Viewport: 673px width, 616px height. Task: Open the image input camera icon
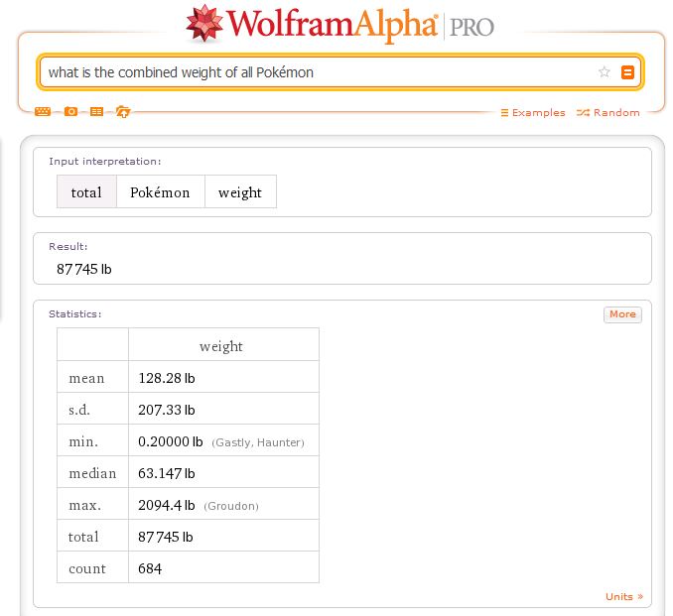pyautogui.click(x=70, y=111)
